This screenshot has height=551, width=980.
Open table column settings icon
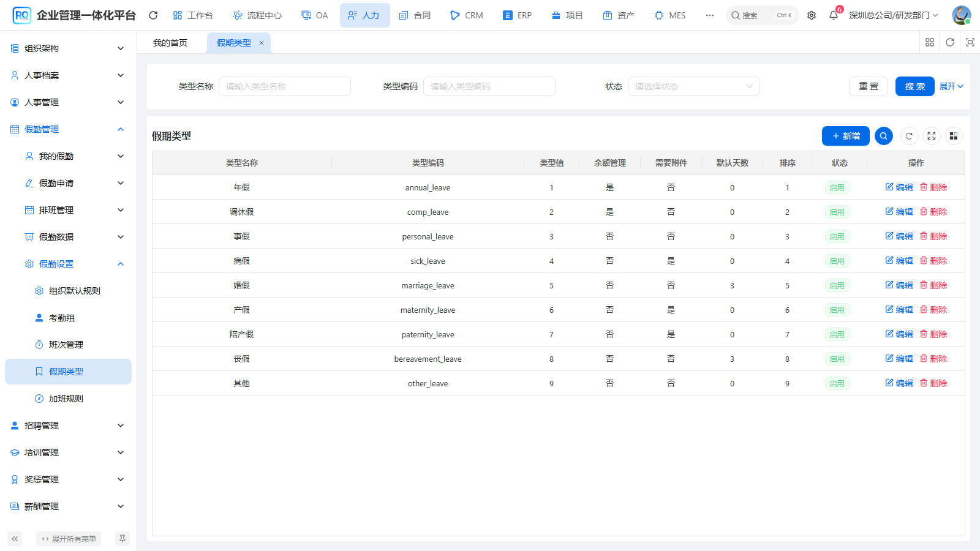click(x=954, y=136)
